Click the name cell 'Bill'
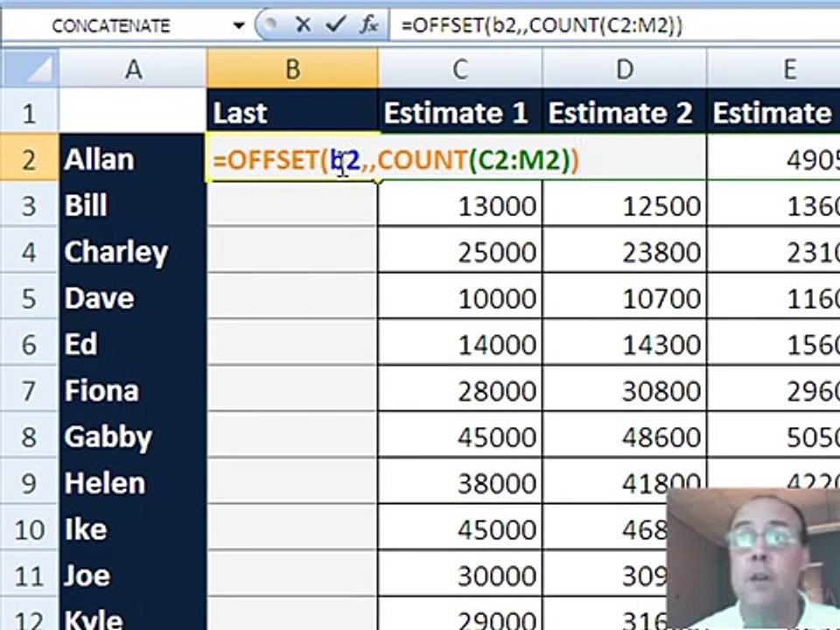This screenshot has height=630, width=840. click(x=133, y=205)
